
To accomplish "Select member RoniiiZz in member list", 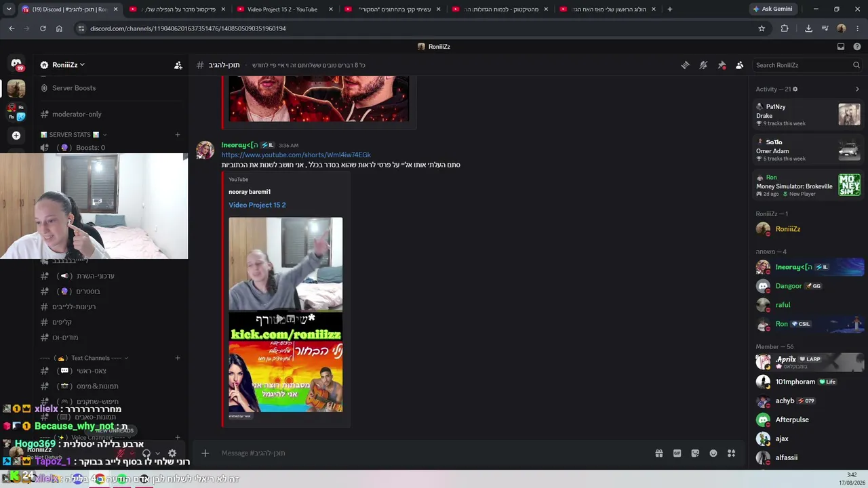I will (808, 229).
